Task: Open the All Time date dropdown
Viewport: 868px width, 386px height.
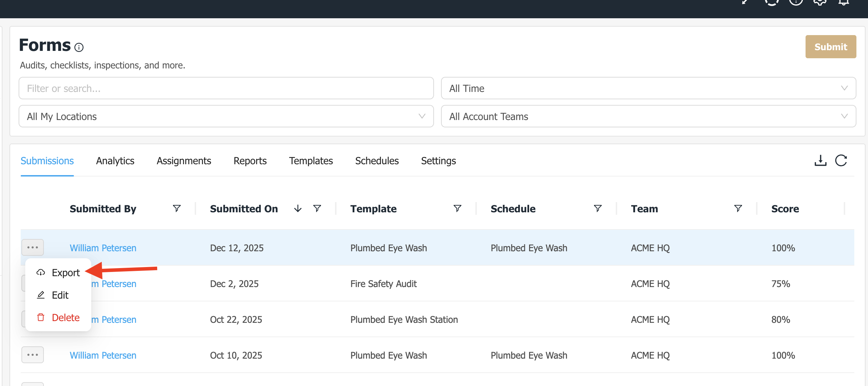Action: (x=648, y=88)
